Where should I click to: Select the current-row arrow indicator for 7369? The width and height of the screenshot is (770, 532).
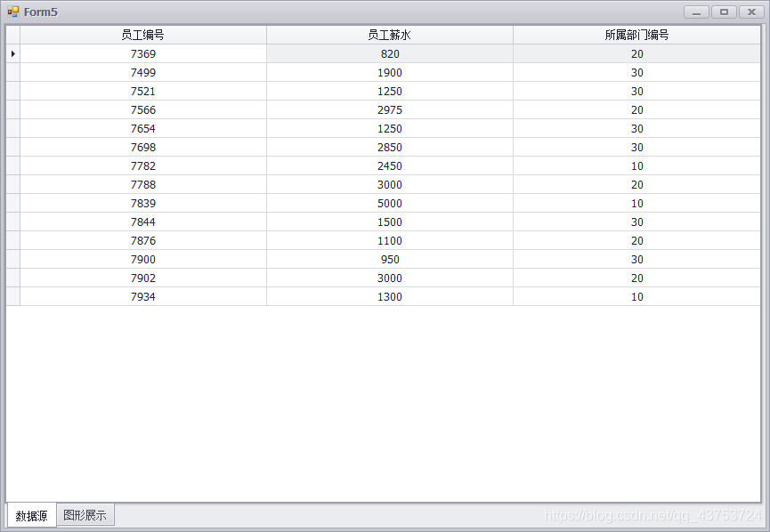(12, 53)
